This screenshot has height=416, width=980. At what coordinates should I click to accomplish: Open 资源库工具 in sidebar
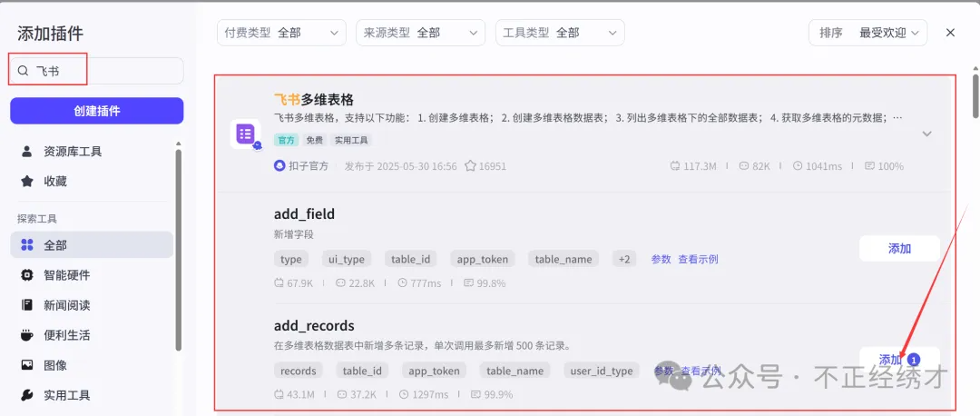92,152
